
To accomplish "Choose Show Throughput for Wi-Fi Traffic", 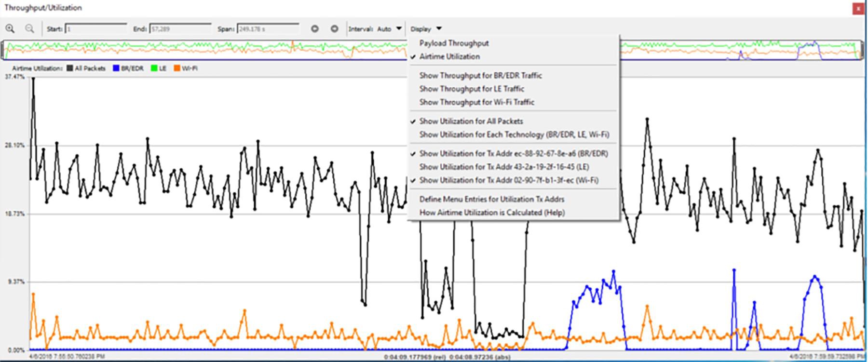I will click(x=513, y=102).
